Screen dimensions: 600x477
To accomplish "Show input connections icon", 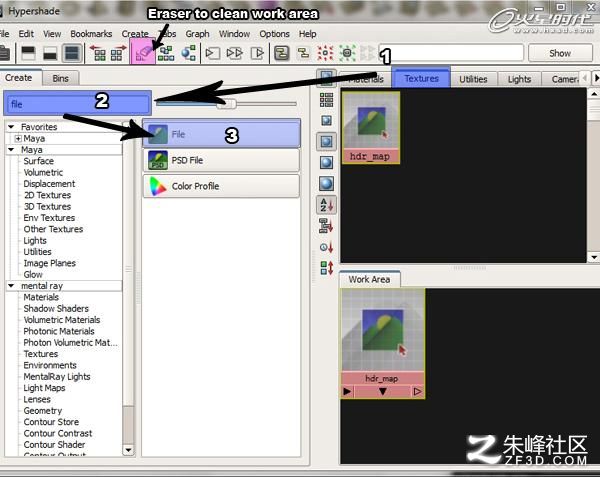I will tap(213, 53).
